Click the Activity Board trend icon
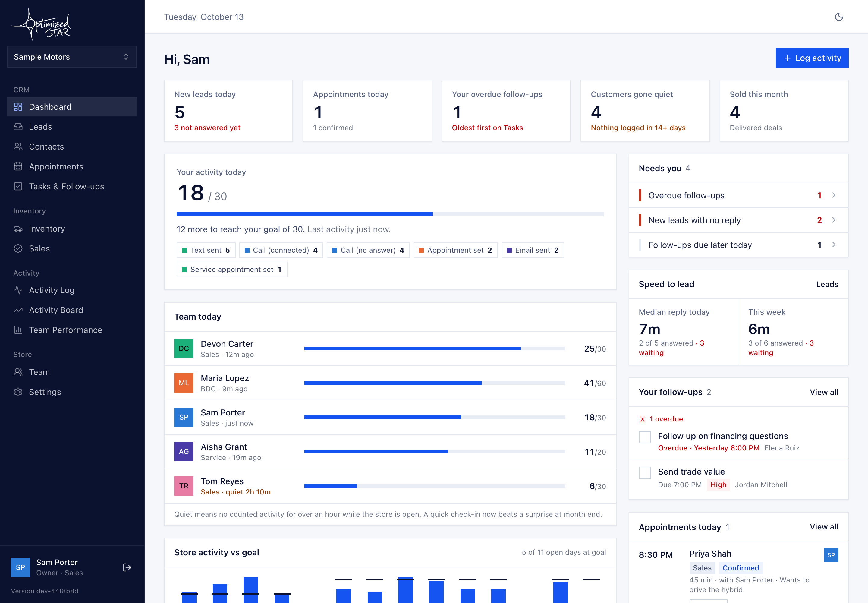This screenshot has width=868, height=603. (18, 310)
